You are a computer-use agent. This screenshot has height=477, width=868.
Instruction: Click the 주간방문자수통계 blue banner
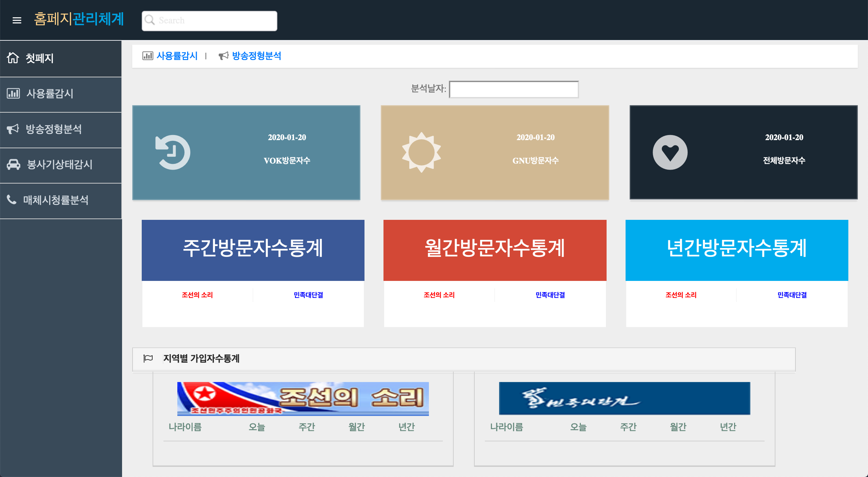pyautogui.click(x=253, y=250)
